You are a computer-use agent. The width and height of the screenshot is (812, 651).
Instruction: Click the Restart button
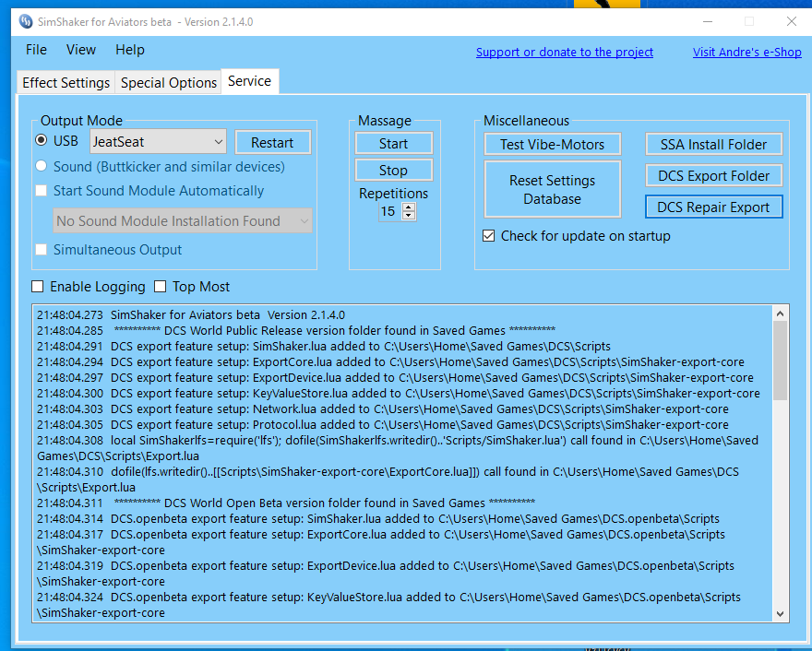coord(273,142)
